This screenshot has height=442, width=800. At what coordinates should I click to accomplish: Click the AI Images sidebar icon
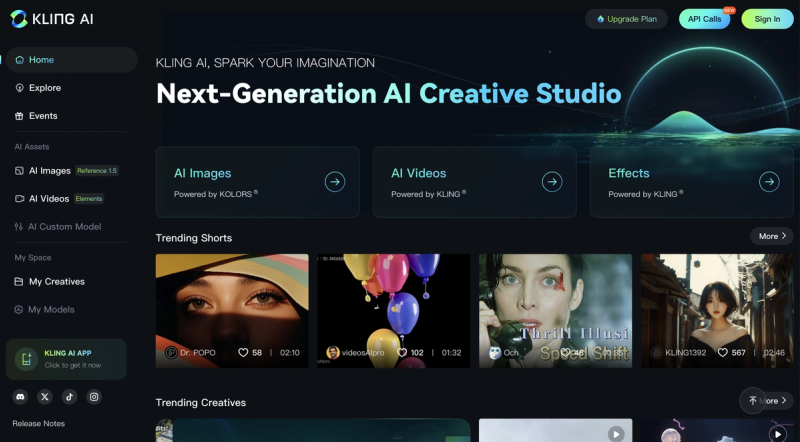19,171
